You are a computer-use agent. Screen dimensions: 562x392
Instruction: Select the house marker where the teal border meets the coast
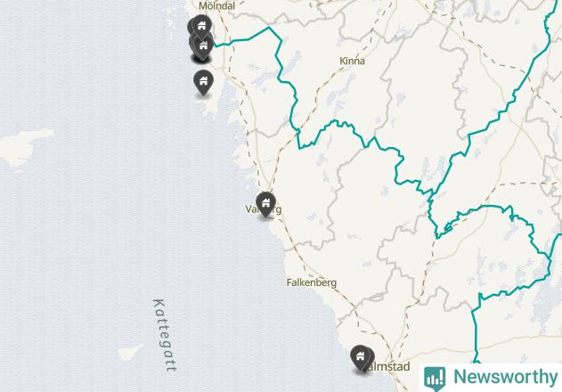pos(204,46)
